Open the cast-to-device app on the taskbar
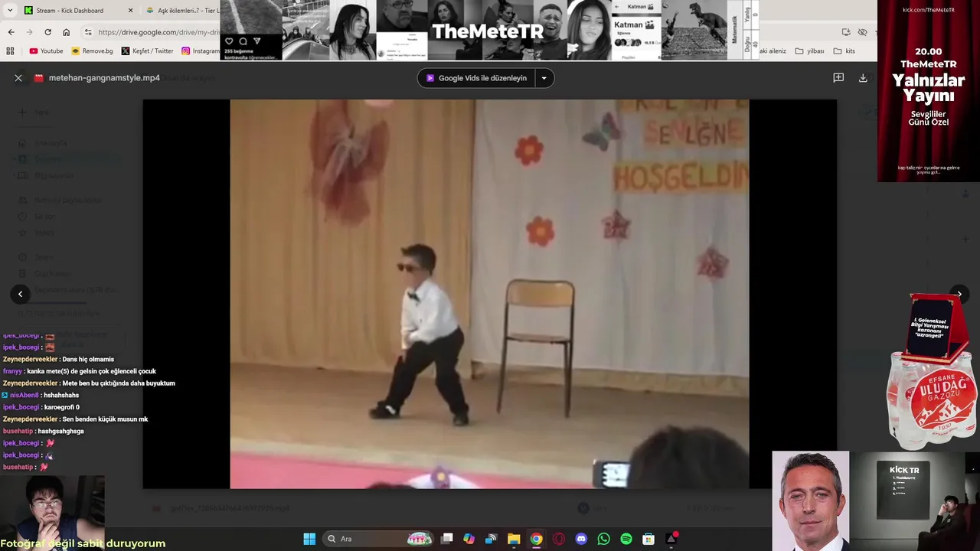The width and height of the screenshot is (980, 551). [x=492, y=539]
